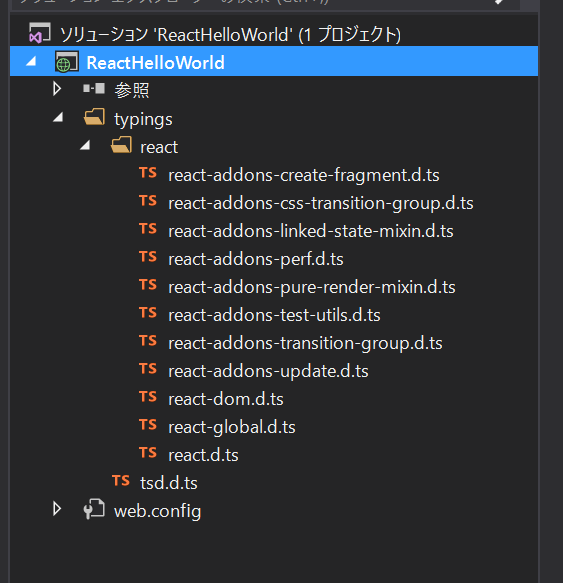Click the web.config file icon
The width and height of the screenshot is (563, 583).
[x=94, y=509]
